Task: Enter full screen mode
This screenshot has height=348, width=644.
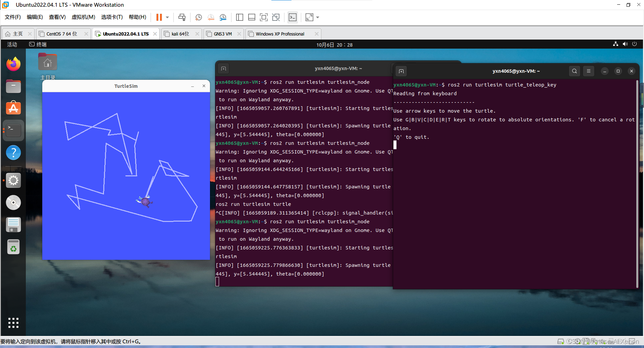Action: 264,17
